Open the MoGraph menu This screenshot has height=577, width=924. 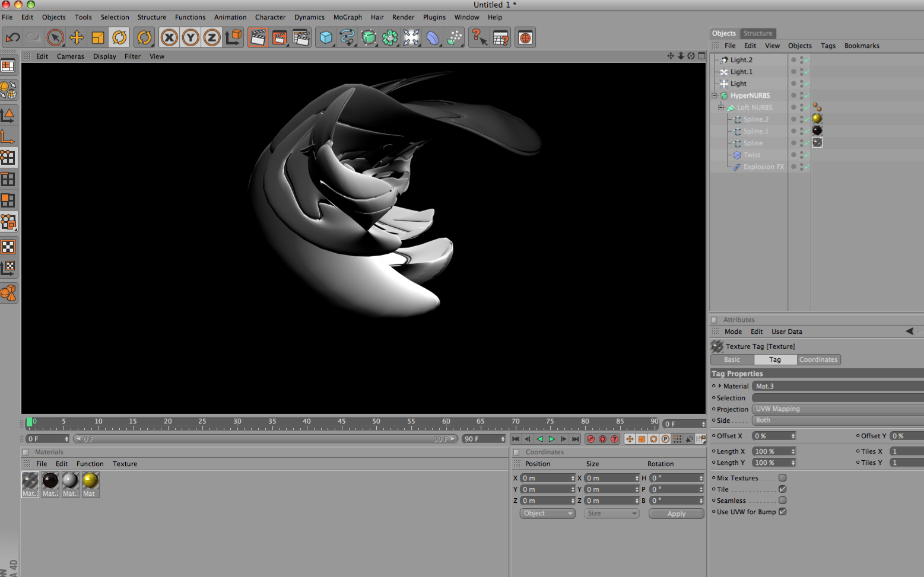(348, 17)
